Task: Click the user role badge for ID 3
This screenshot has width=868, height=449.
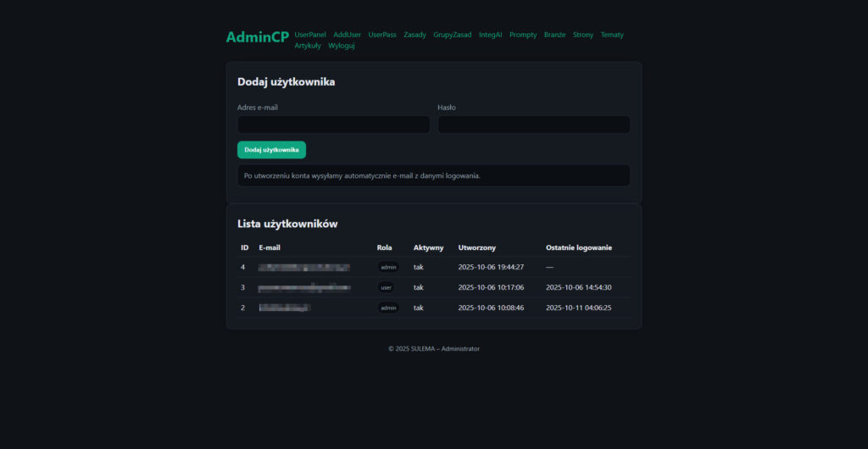Action: [x=387, y=287]
